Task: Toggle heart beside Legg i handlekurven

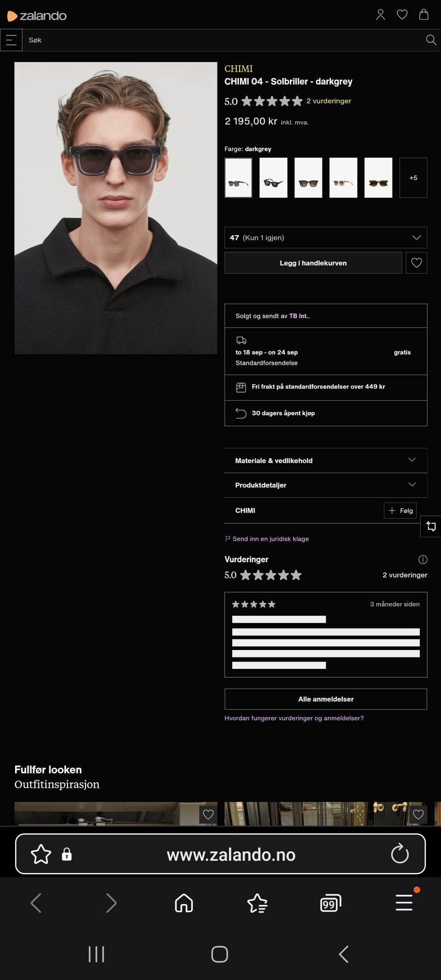Action: tap(416, 263)
